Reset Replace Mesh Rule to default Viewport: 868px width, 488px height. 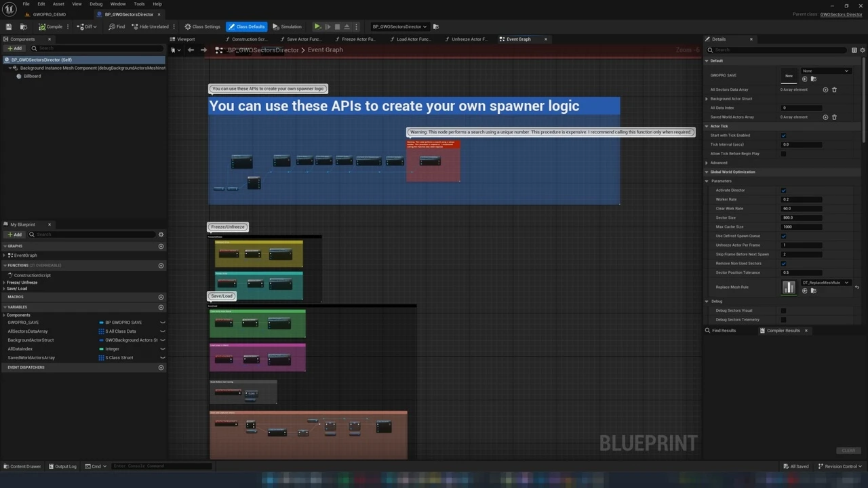click(857, 287)
